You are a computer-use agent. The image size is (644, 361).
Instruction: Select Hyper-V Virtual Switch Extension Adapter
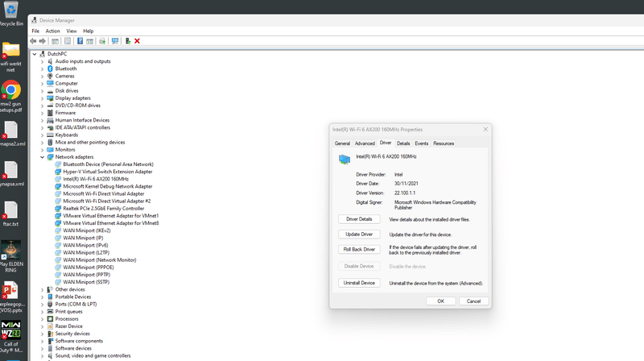point(108,172)
